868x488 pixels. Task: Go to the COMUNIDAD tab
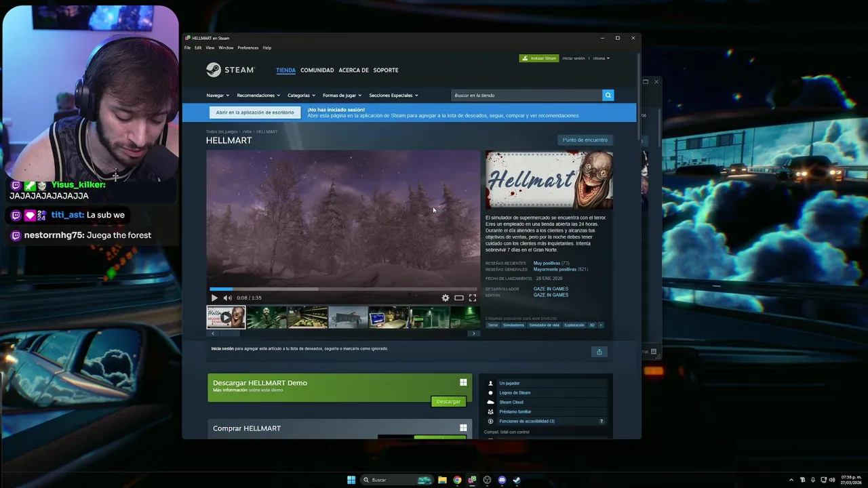[x=317, y=70]
